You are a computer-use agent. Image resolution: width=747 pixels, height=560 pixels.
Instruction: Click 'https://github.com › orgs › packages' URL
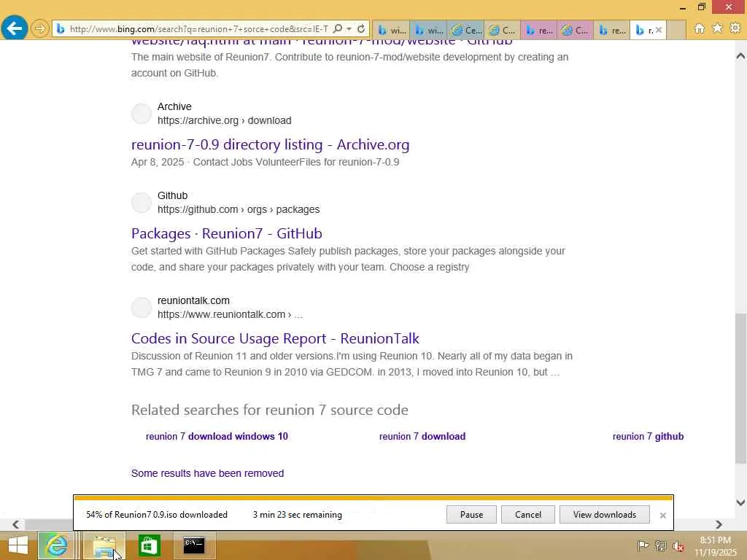239,209
